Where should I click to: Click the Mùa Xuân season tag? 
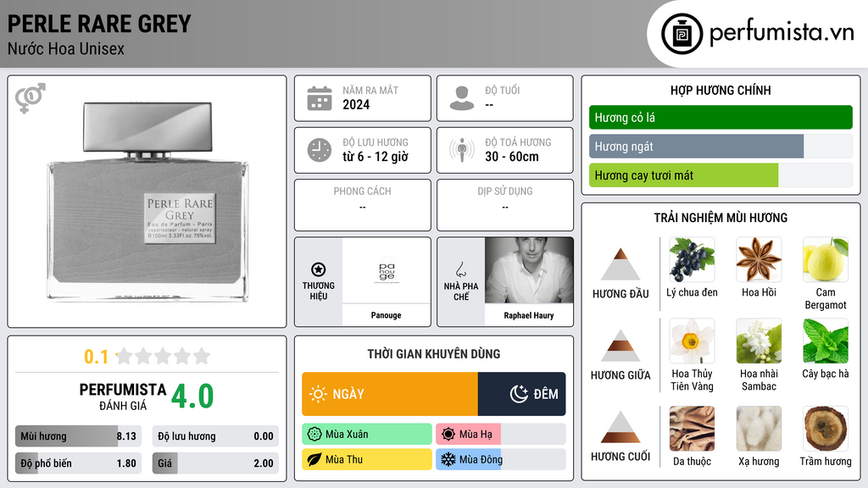click(x=367, y=435)
